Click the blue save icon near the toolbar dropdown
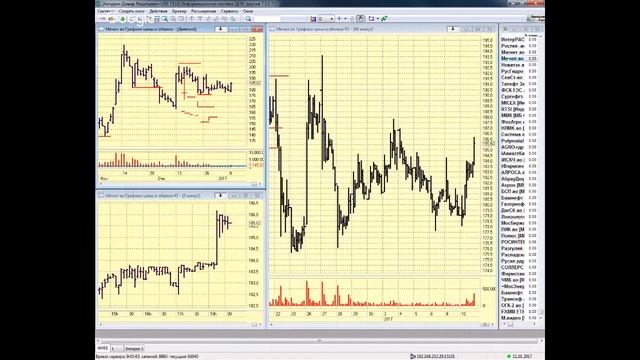Screen dimensions: 640x360 point(313,19)
